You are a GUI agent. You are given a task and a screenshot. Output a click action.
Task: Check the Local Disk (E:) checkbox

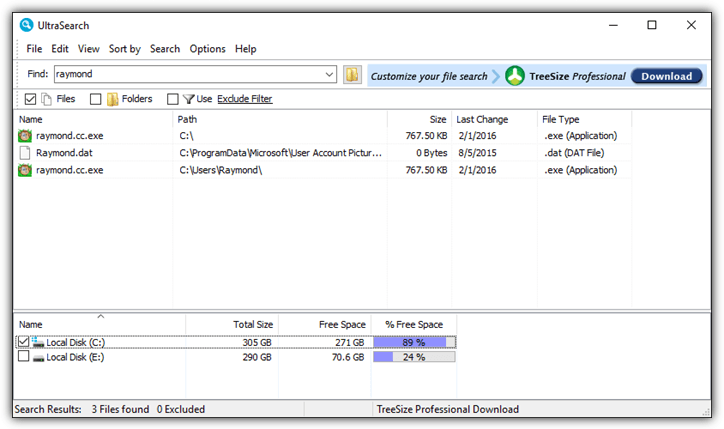24,356
